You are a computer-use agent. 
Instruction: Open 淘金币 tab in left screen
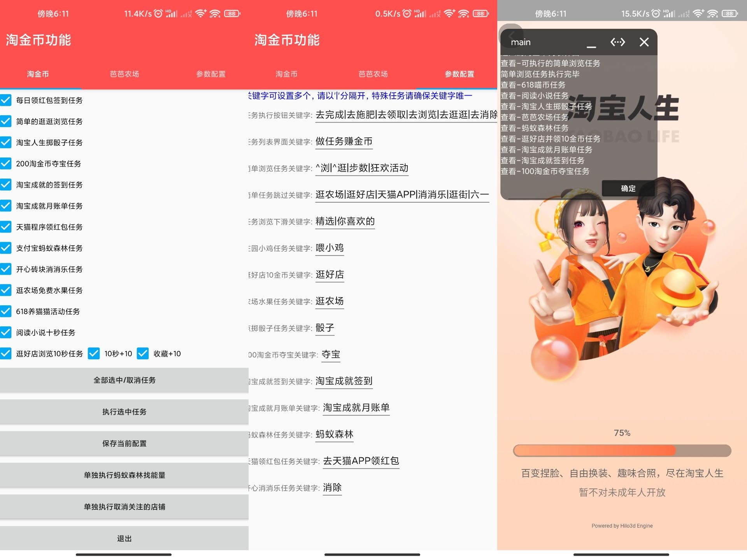pos(38,74)
